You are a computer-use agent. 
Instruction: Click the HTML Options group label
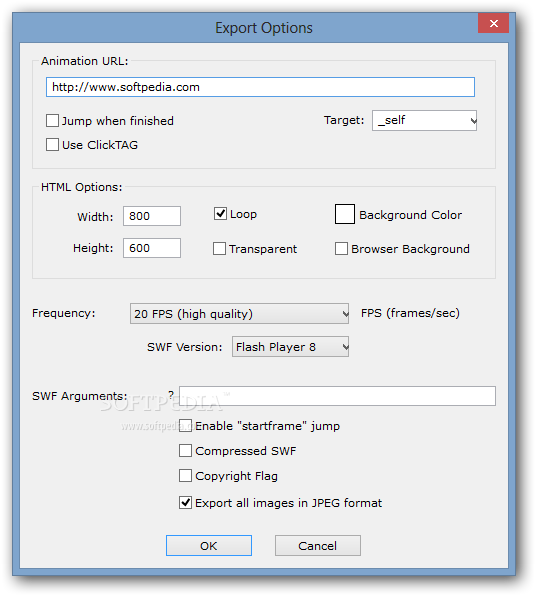82,187
